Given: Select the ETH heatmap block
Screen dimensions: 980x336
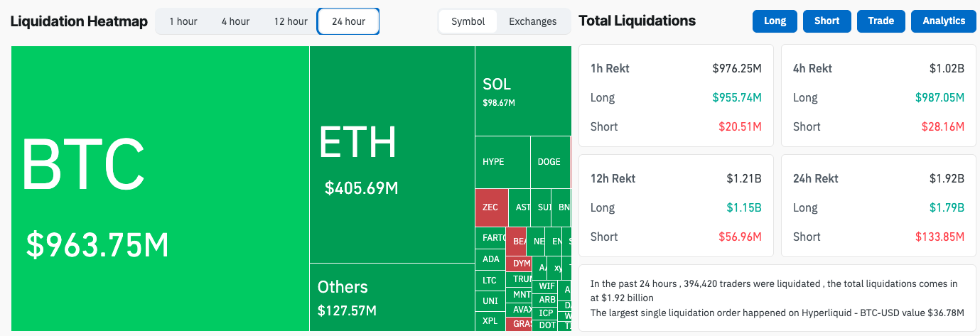Looking at the screenshot, I should tap(392, 154).
